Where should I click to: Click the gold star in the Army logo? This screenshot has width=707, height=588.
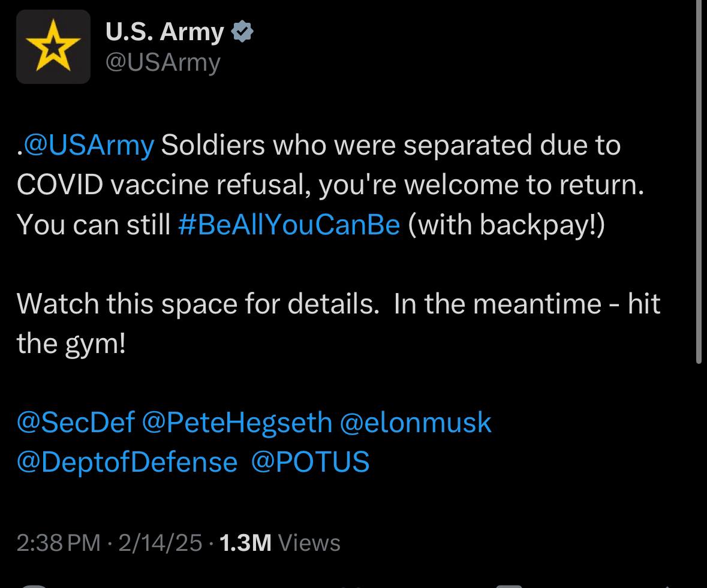53,46
